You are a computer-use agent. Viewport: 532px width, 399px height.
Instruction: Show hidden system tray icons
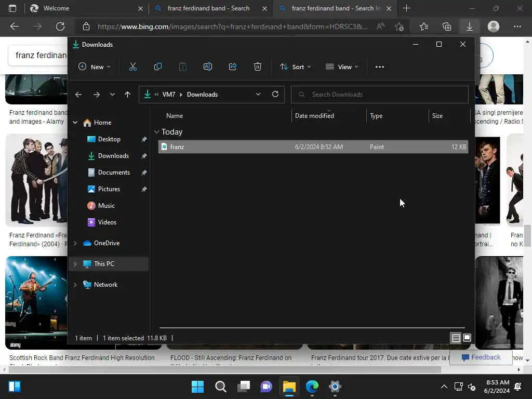click(x=444, y=387)
